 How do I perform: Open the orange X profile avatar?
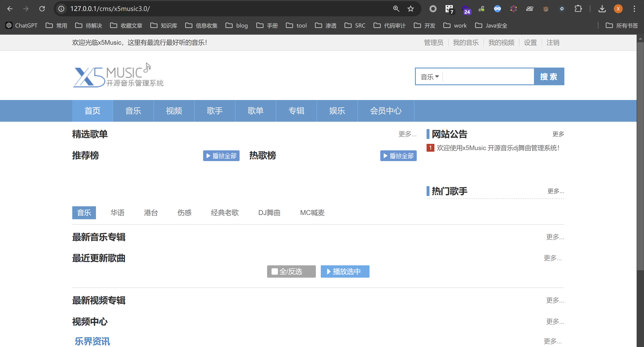click(x=618, y=9)
